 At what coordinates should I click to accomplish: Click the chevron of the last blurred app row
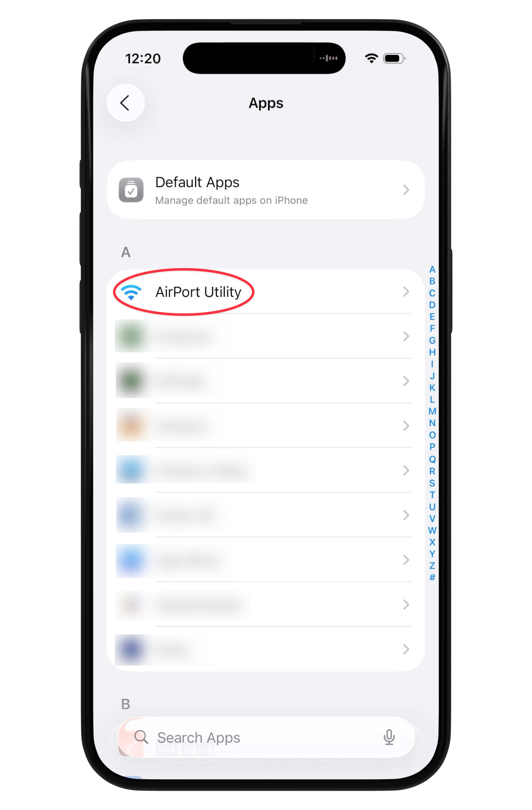point(406,649)
